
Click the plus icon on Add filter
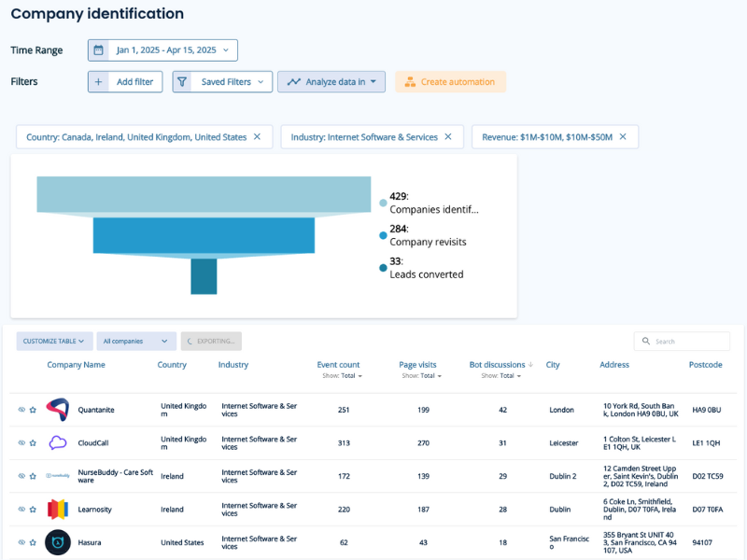(98, 81)
